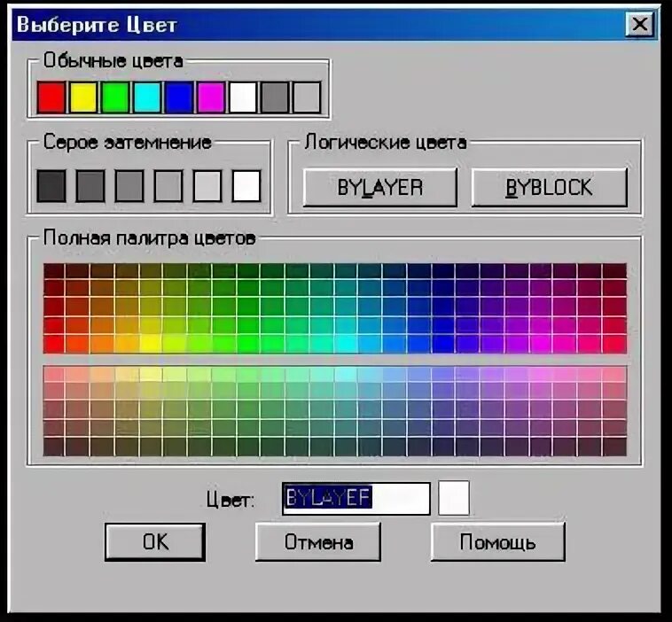Focus the Цвет text input field

point(356,498)
